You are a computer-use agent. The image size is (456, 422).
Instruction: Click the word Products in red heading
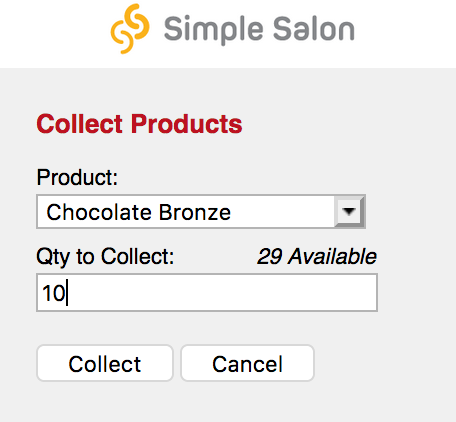pos(187,124)
